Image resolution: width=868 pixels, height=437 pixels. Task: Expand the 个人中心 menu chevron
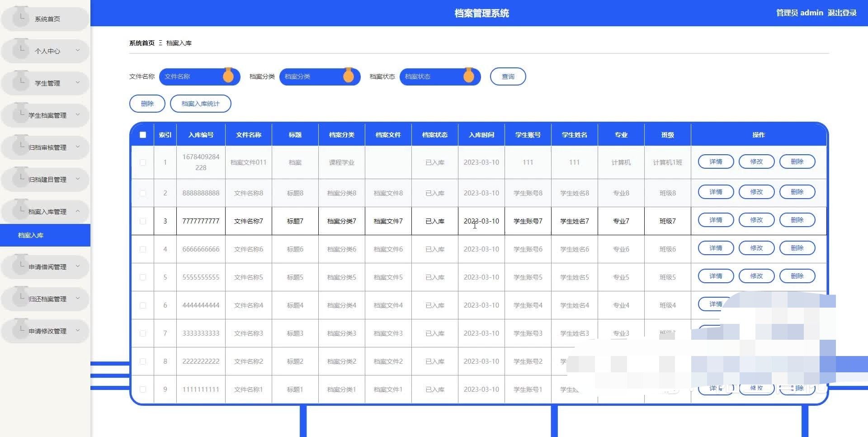[x=78, y=50]
